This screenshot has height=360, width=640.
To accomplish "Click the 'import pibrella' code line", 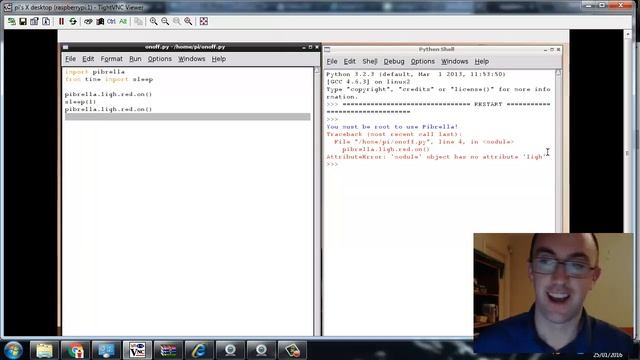I will pos(95,72).
